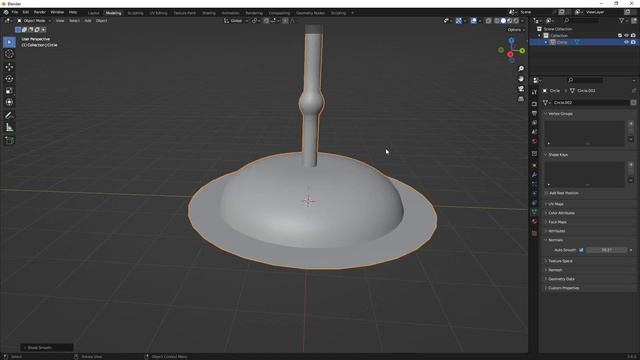Expand the Shade Smooth operator panel
Viewport: 640px width, 360px height.
(x=47, y=348)
